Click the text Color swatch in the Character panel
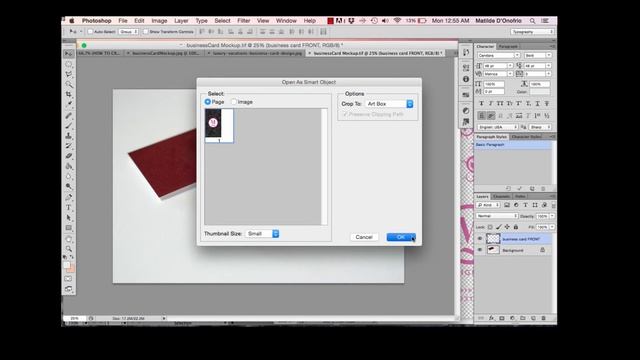This screenshot has height=360, width=640. coord(540,92)
